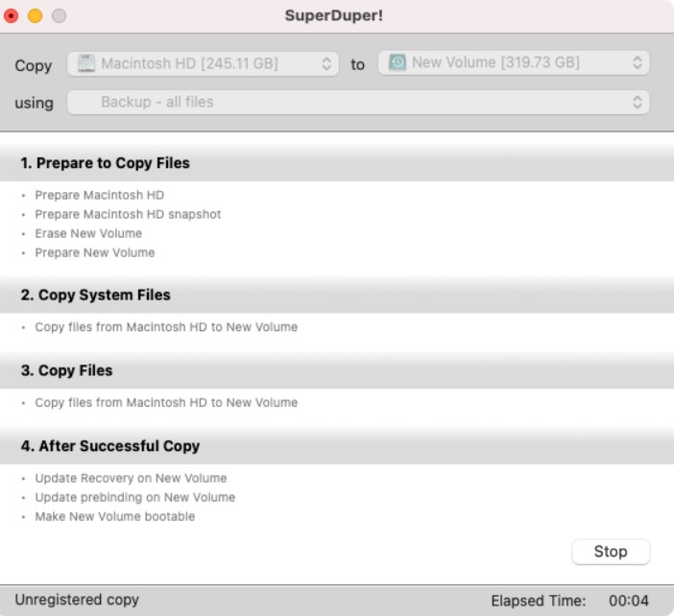The image size is (674, 616).
Task: Click the Update prebinding on New Volume step
Action: (135, 497)
